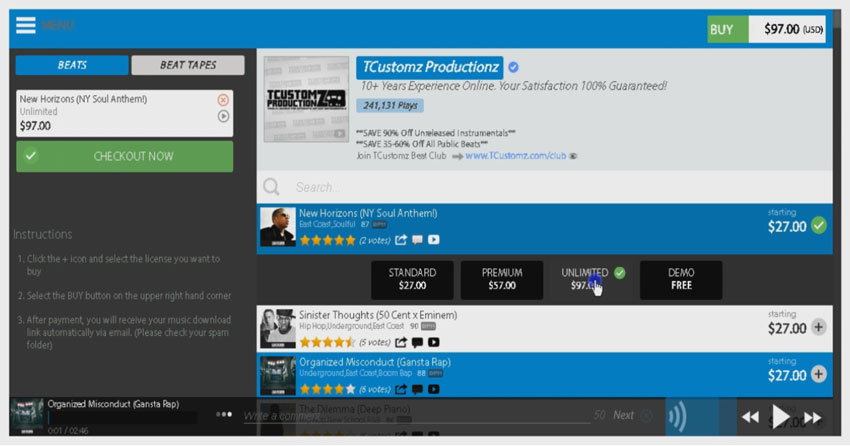
Task: Click the Sinister Thoughts track thumbnail
Action: point(278,328)
